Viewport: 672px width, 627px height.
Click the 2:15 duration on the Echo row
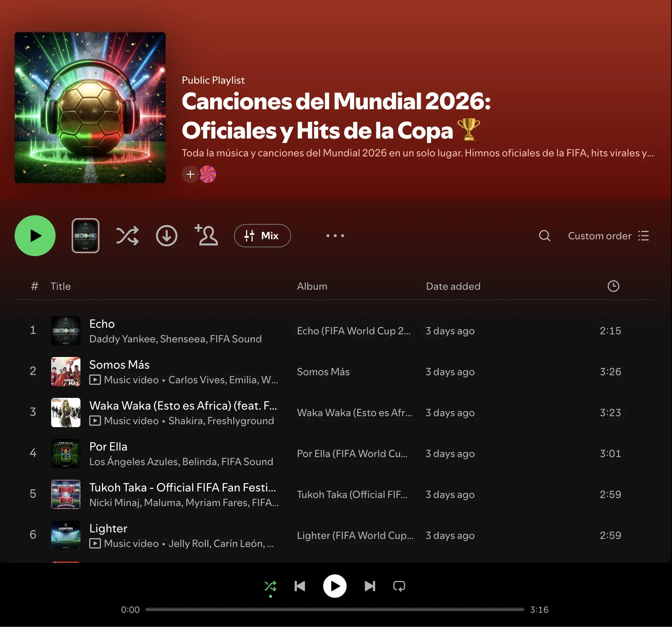coord(610,331)
